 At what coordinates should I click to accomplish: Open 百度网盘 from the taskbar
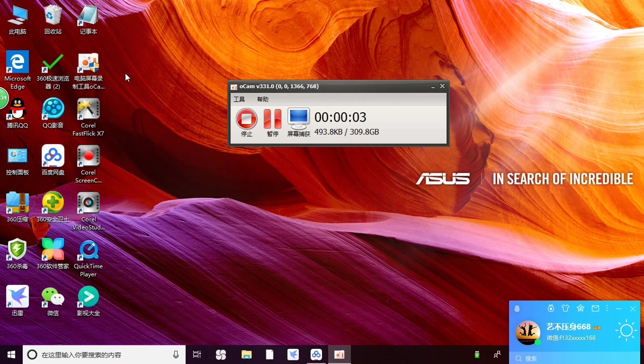(316, 354)
